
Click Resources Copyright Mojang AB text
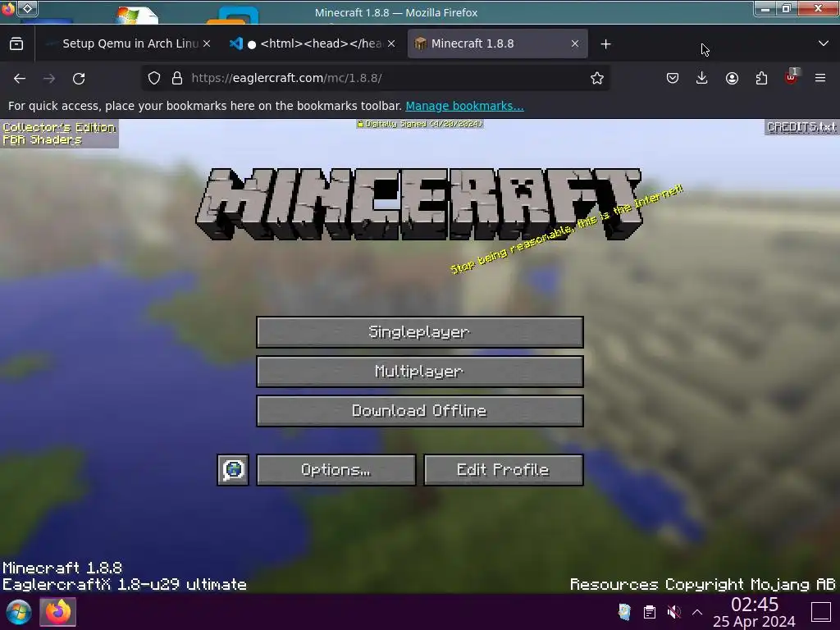pos(703,584)
